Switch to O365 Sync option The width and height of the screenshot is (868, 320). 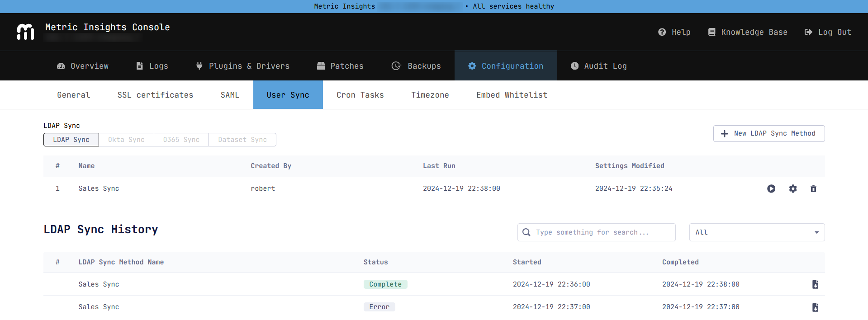pyautogui.click(x=181, y=140)
